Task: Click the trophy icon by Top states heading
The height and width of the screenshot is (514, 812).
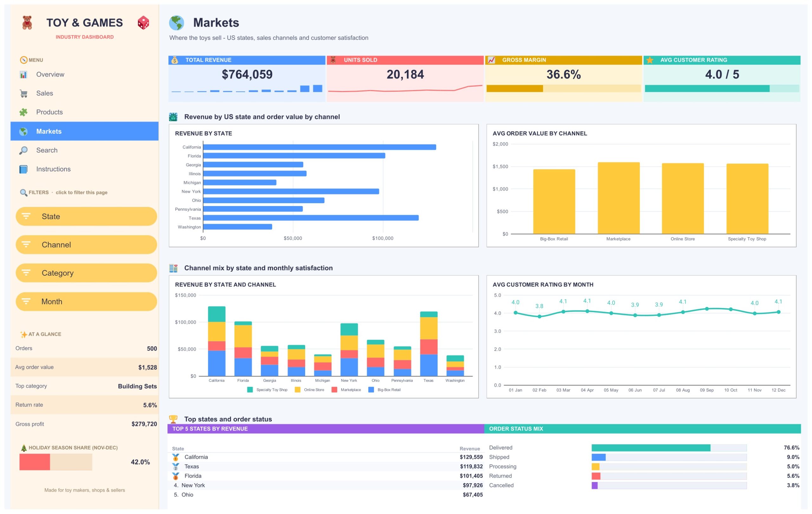Action: coord(173,419)
